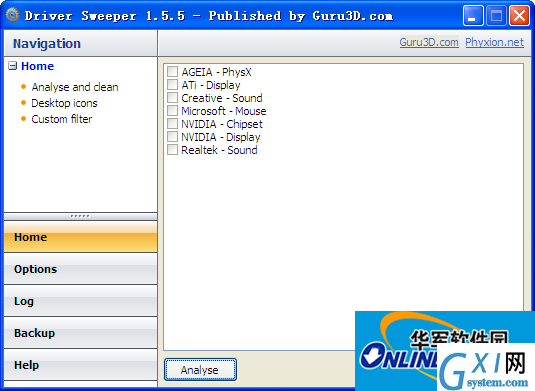Check Microsoft - Mouse option
This screenshot has width=535, height=391.
point(172,111)
